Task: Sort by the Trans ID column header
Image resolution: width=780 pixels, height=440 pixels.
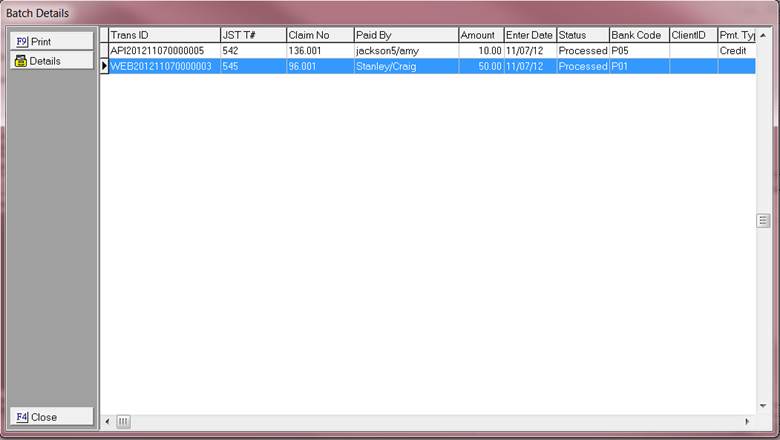Action: [163, 35]
